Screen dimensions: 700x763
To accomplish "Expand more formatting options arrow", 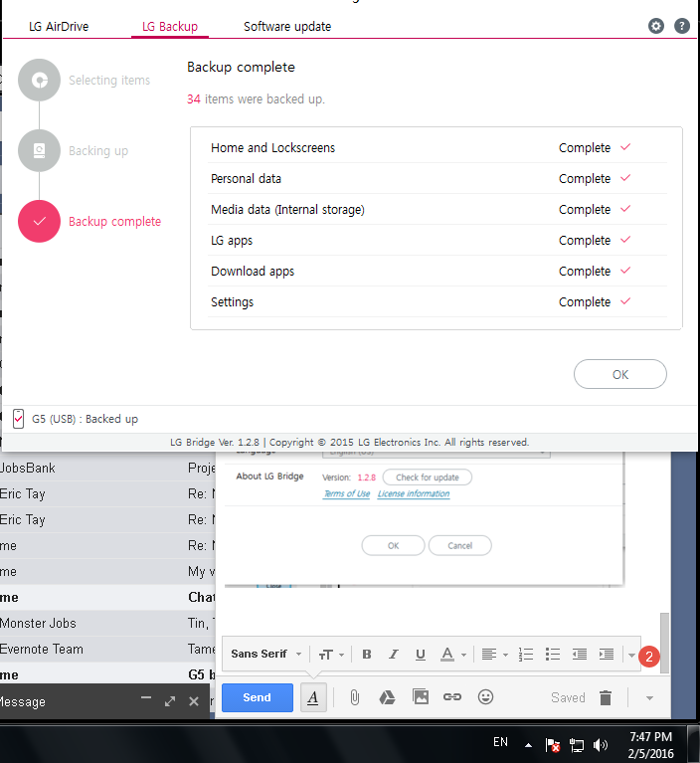I will (631, 655).
